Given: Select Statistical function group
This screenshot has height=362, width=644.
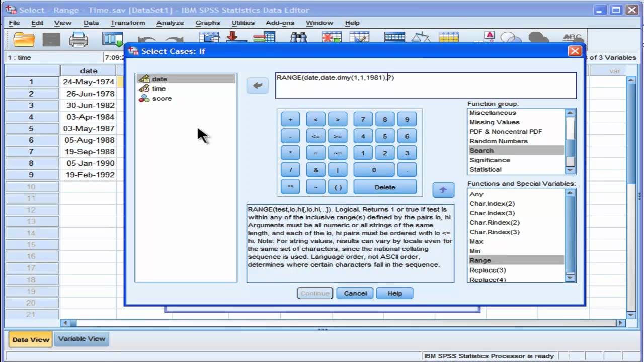Looking at the screenshot, I should 516,170.
